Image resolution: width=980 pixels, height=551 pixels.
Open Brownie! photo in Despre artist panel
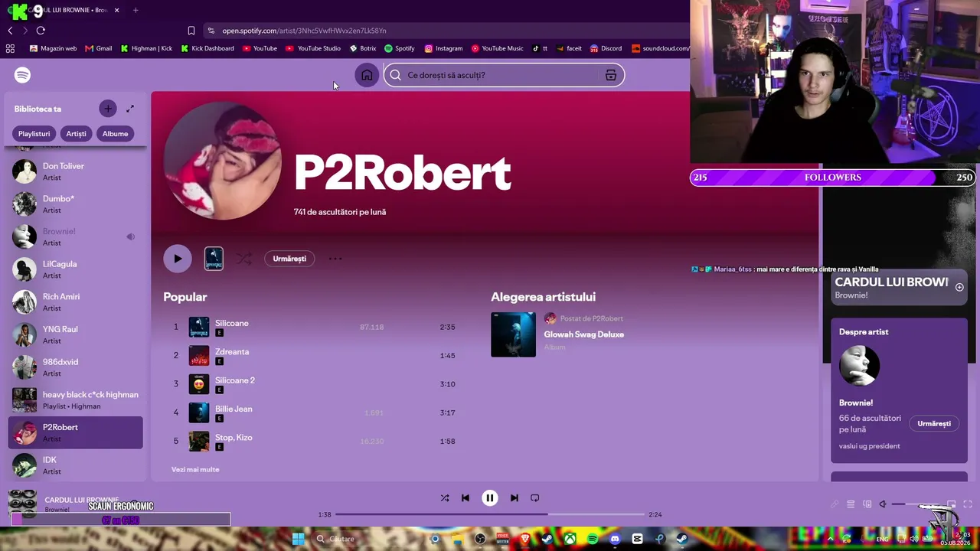tap(859, 366)
